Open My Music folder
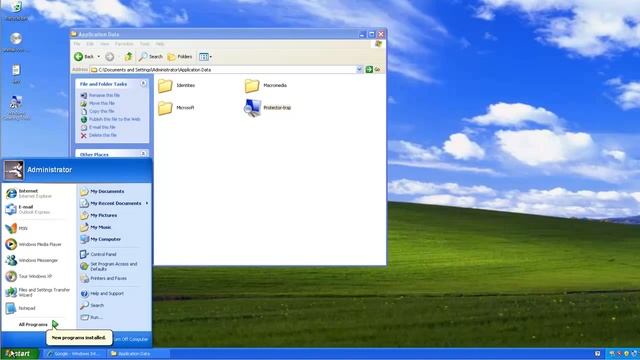 tap(96, 227)
